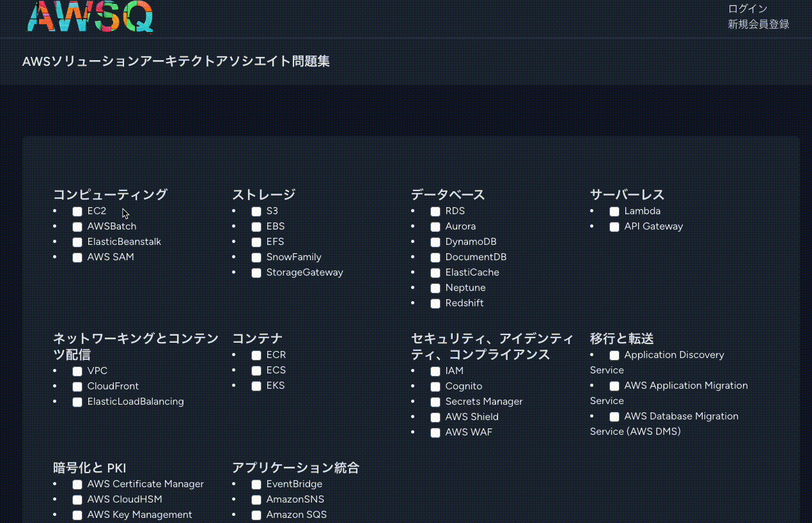
Task: Click the アプリケーション統合 heading
Action: (295, 467)
